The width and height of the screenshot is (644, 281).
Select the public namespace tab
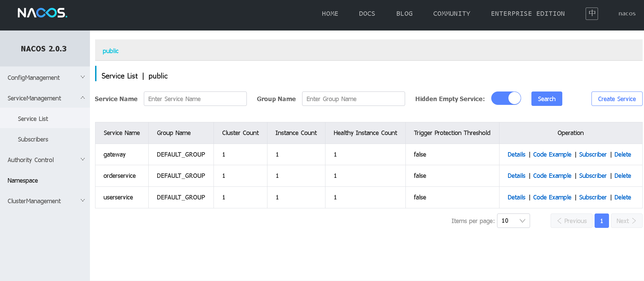[111, 51]
